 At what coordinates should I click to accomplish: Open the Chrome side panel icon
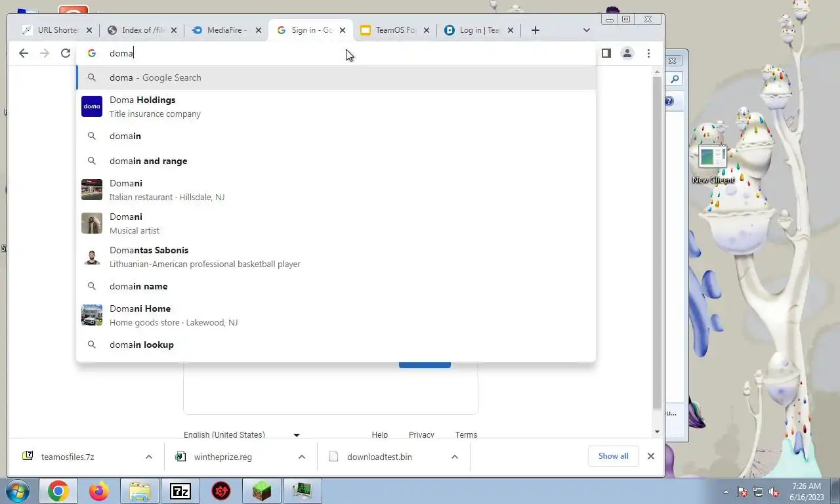pos(606,53)
